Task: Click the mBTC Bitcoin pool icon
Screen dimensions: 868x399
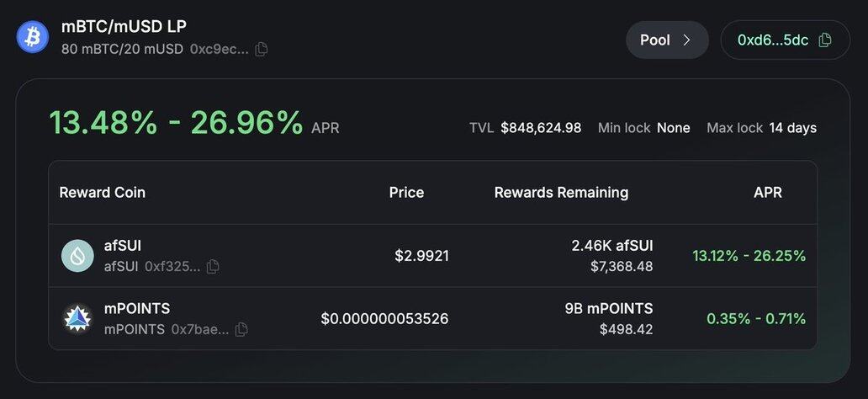Action: [x=33, y=37]
